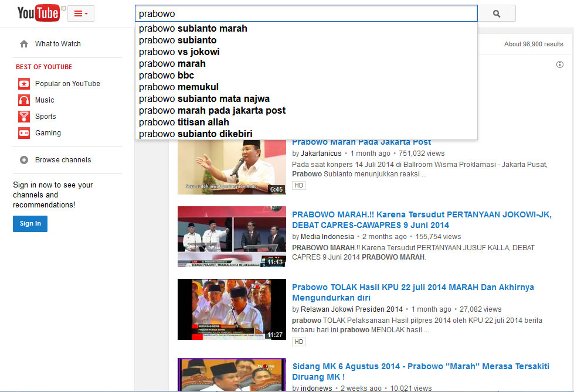Image resolution: width=574 pixels, height=392 pixels.
Task: Open the Gaming channel link
Action: (x=48, y=133)
